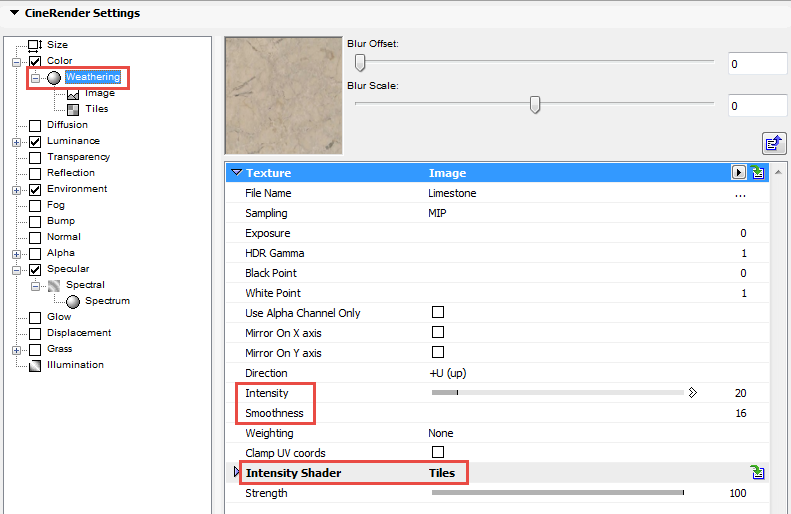Collapse the Texture section triangle

pyautogui.click(x=236, y=173)
